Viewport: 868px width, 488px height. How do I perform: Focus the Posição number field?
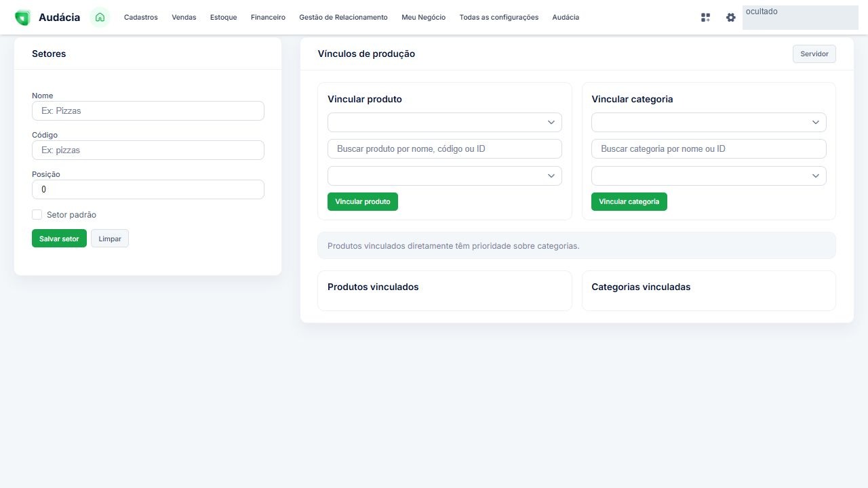click(x=148, y=190)
